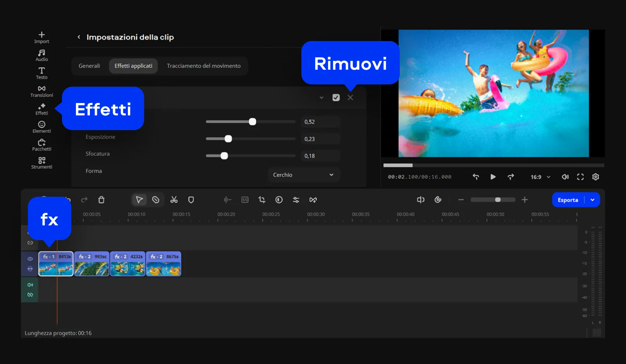The image size is (626, 364).
Task: Uncheck the applied effect checkbox
Action: coord(336,98)
